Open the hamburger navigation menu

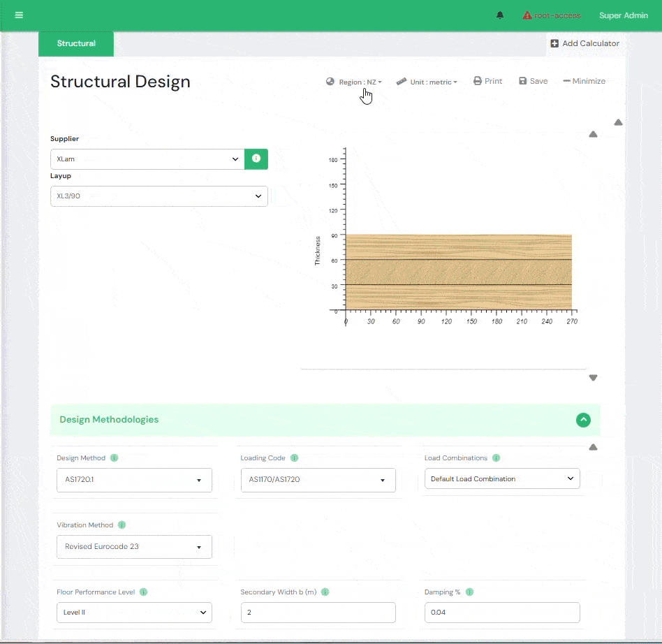point(19,15)
